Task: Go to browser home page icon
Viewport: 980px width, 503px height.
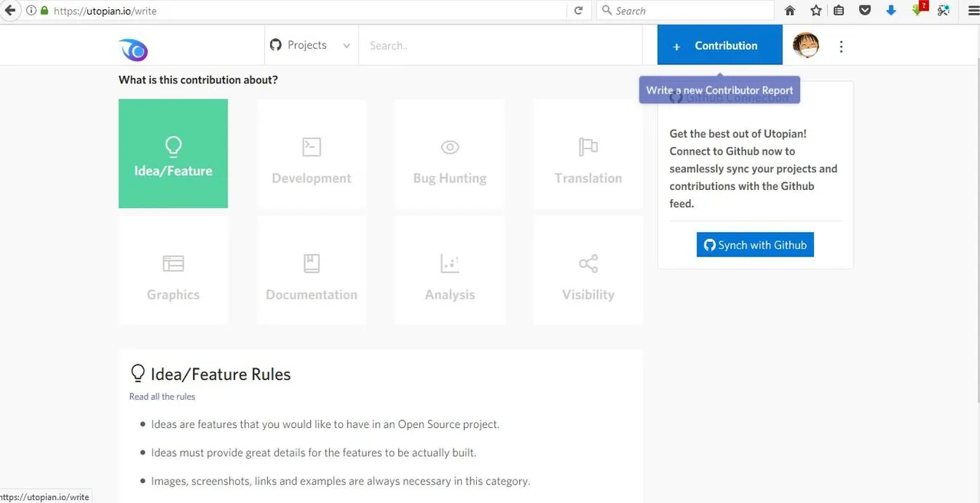Action: click(x=790, y=11)
